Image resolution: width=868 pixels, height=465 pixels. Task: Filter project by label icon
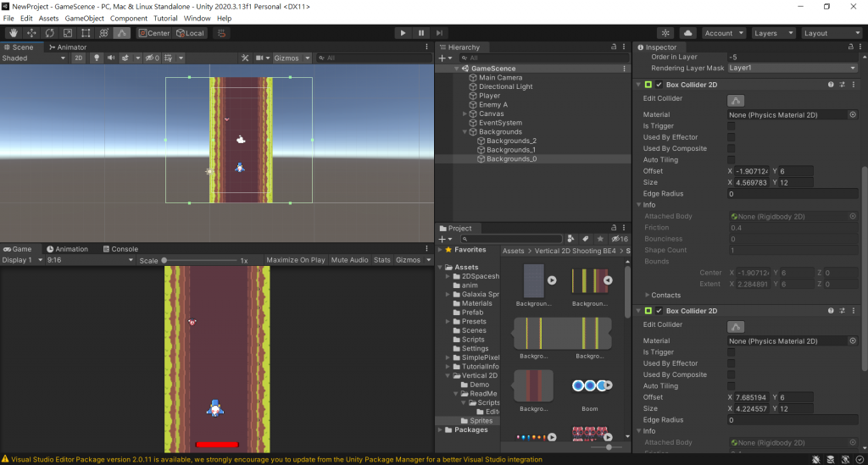click(x=585, y=239)
